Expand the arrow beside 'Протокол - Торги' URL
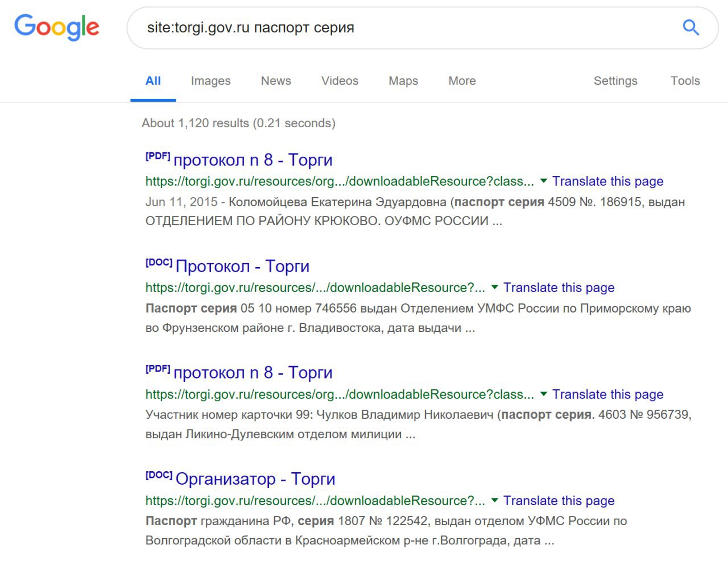 495,288
